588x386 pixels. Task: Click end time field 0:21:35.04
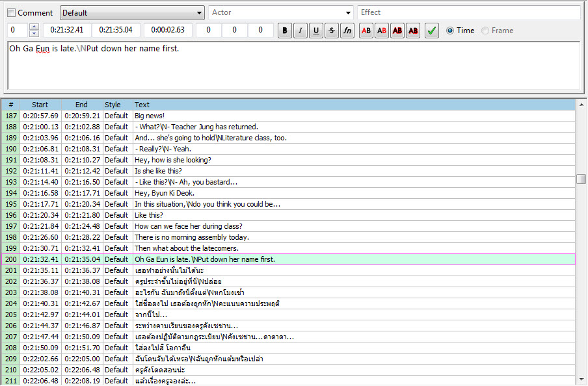pos(116,30)
